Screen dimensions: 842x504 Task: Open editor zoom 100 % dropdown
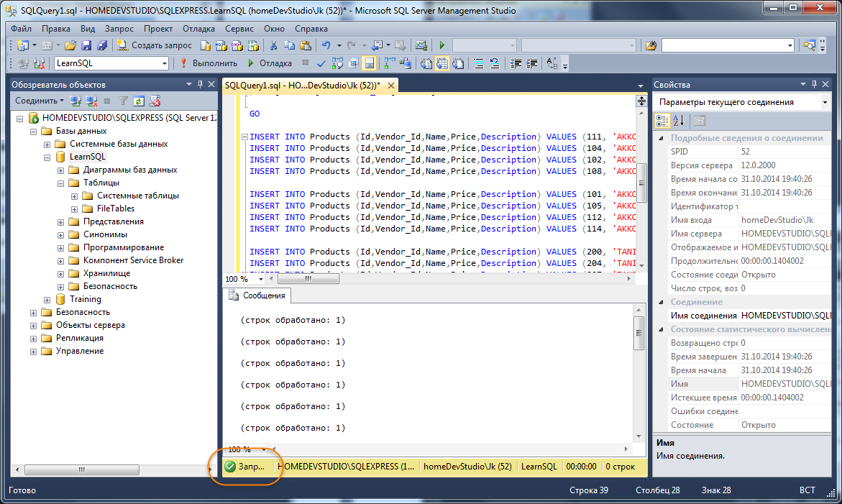click(x=261, y=279)
